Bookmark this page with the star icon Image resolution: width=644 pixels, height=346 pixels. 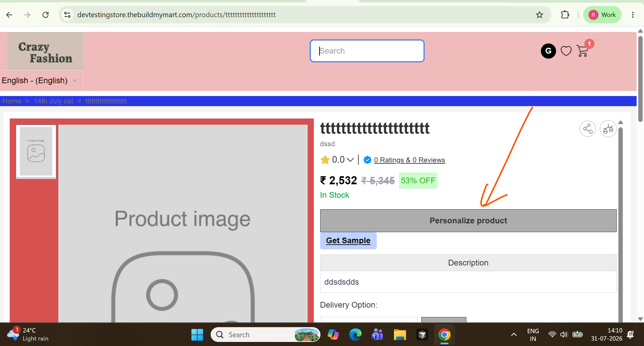pyautogui.click(x=540, y=15)
